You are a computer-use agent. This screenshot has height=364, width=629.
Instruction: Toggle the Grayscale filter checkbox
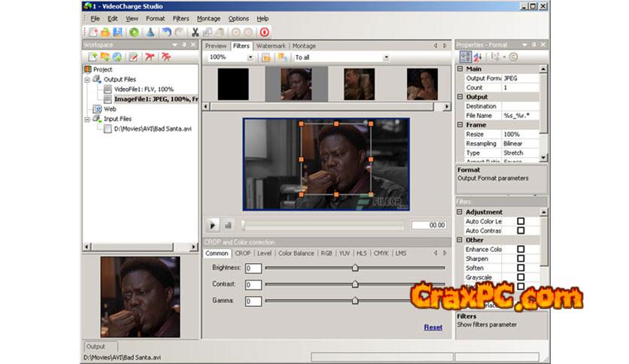(521, 278)
